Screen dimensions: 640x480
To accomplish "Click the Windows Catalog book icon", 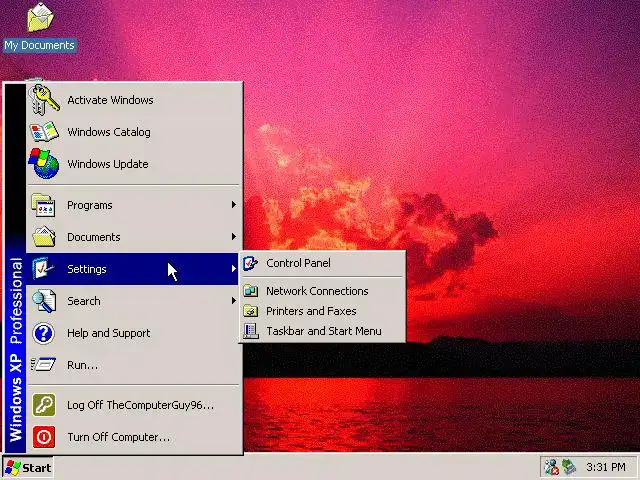I will [44, 132].
